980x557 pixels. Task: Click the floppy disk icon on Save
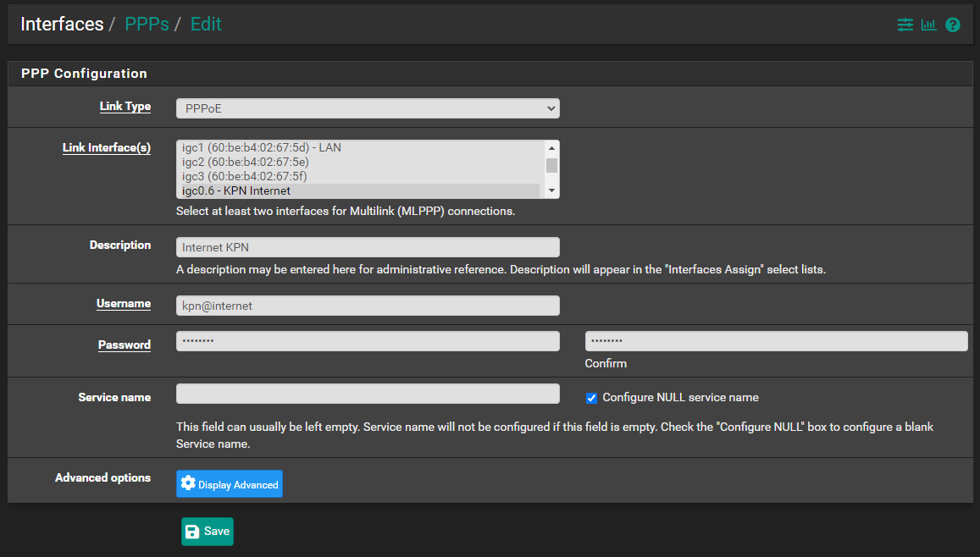pos(192,532)
